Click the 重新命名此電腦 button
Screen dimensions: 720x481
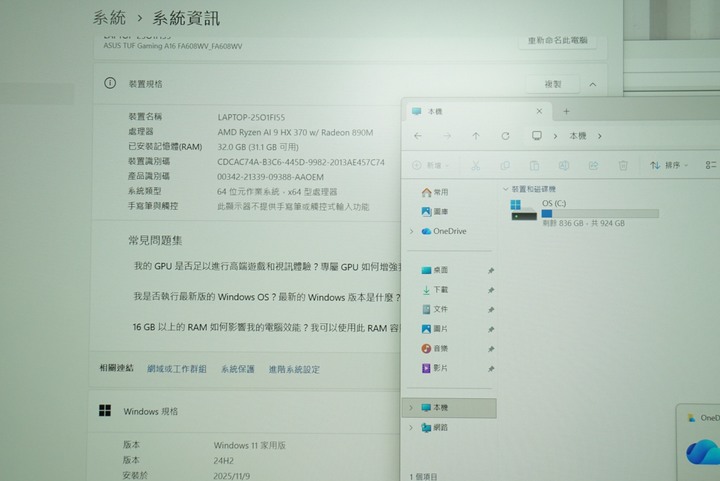click(x=557, y=41)
